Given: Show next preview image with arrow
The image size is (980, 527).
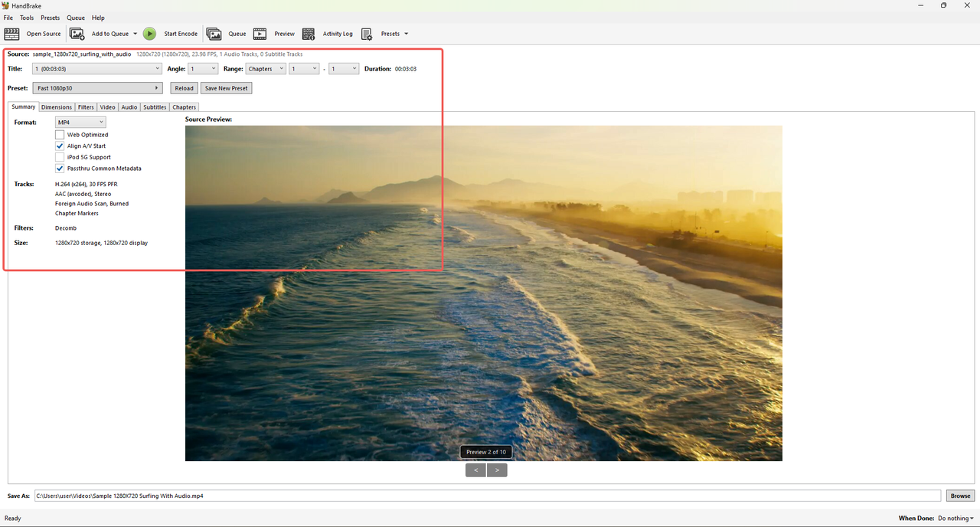Looking at the screenshot, I should (x=497, y=470).
